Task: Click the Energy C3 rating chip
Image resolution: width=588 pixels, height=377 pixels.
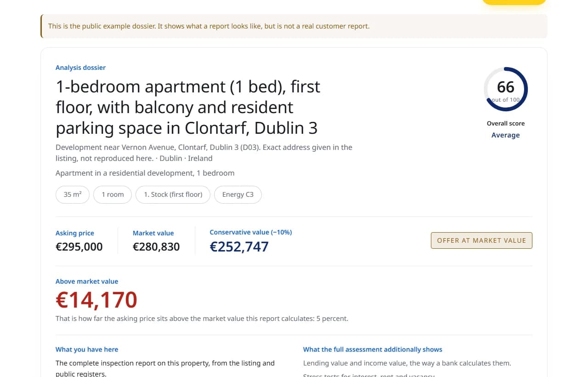Action: pyautogui.click(x=238, y=194)
